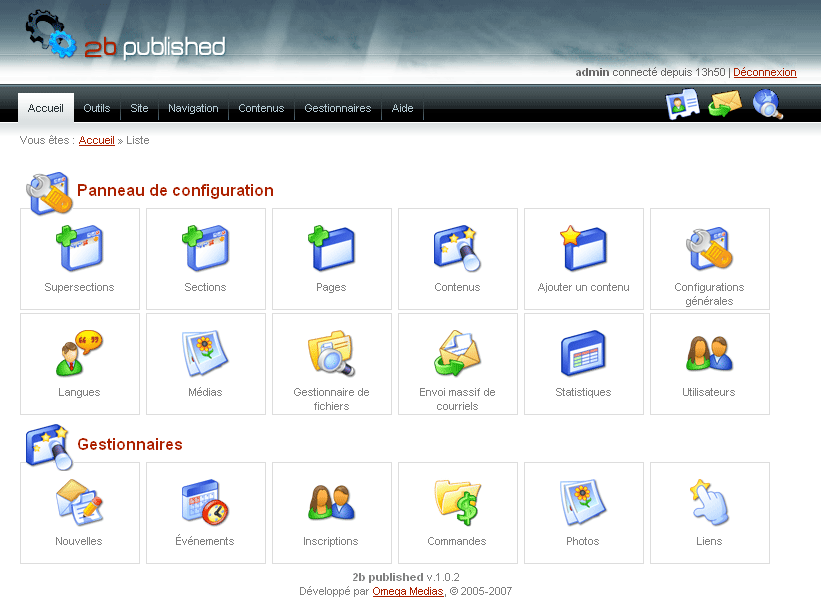Screen dimensions: 821x602
Task: Click the 'Panneau de configuration' heading text
Action: click(x=175, y=191)
